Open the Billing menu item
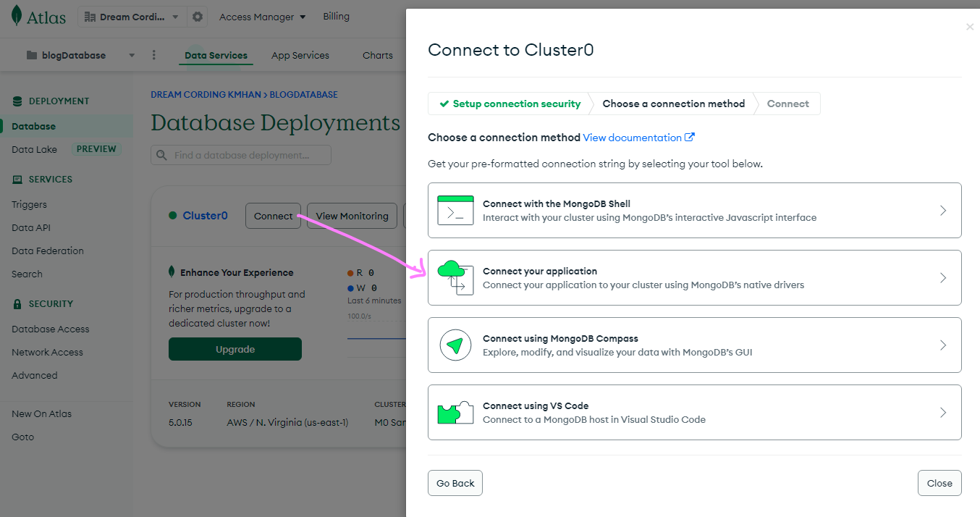This screenshot has height=517, width=980. 336,16
